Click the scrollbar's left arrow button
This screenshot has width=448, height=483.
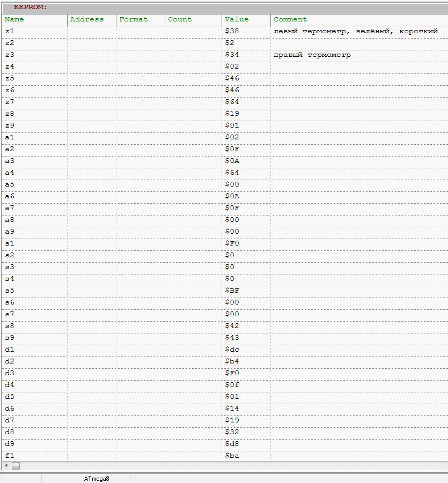tap(6, 466)
